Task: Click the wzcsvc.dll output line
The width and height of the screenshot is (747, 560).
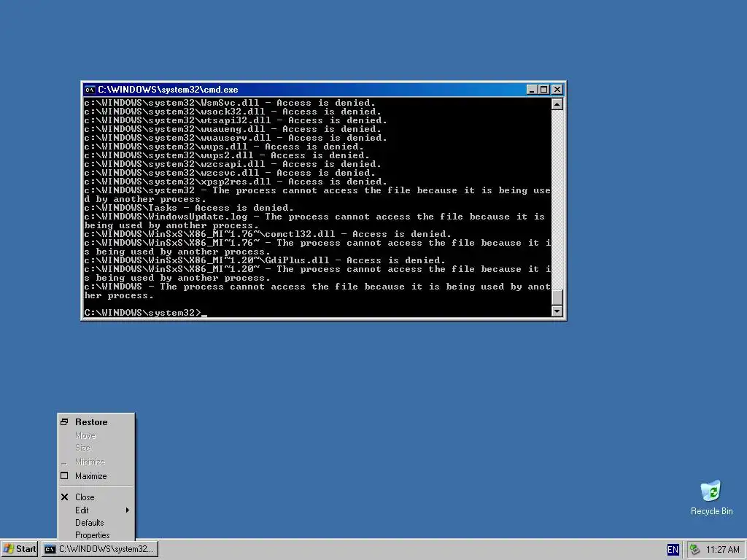Action: tap(230, 173)
